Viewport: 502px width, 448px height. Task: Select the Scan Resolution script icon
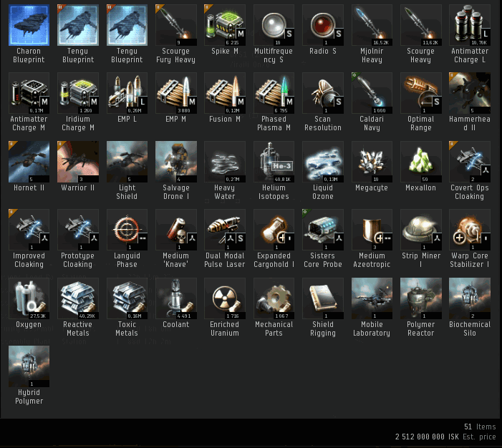pyautogui.click(x=323, y=93)
